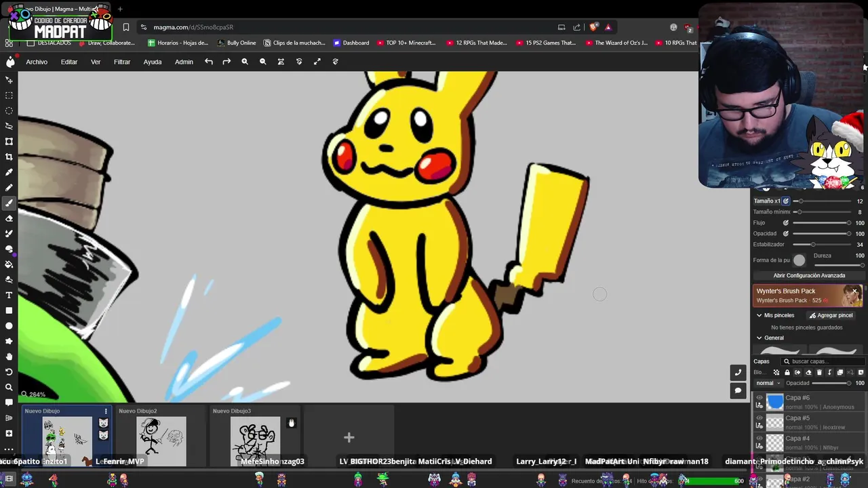Image resolution: width=868 pixels, height=488 pixels.
Task: Select the rectangular selection tool
Action: (x=9, y=95)
